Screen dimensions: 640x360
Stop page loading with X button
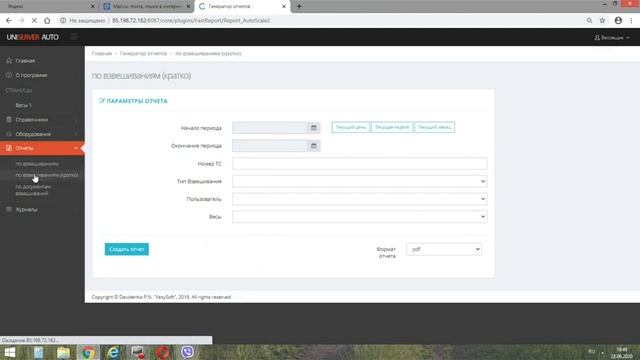click(34, 20)
